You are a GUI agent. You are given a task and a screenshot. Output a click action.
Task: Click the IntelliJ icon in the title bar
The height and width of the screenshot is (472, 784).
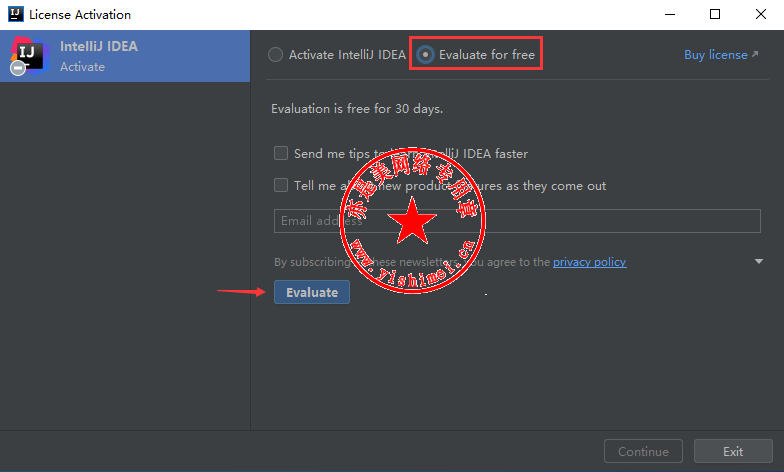point(15,15)
